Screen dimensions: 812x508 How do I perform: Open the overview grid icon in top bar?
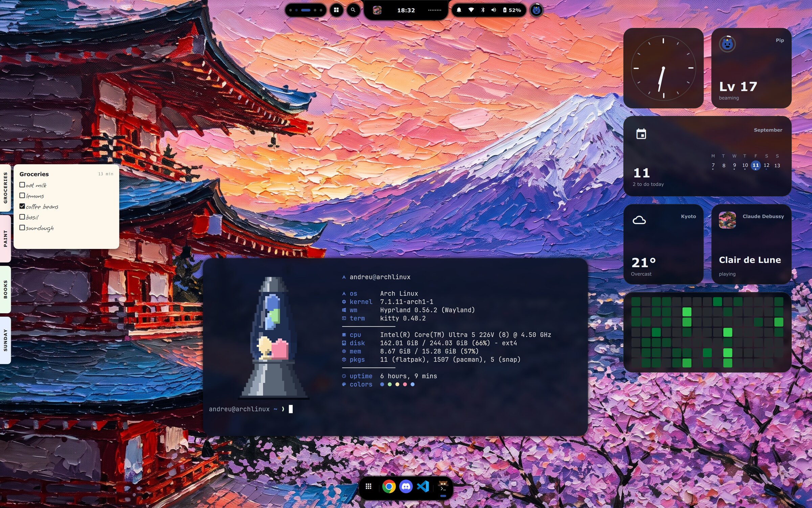(336, 10)
